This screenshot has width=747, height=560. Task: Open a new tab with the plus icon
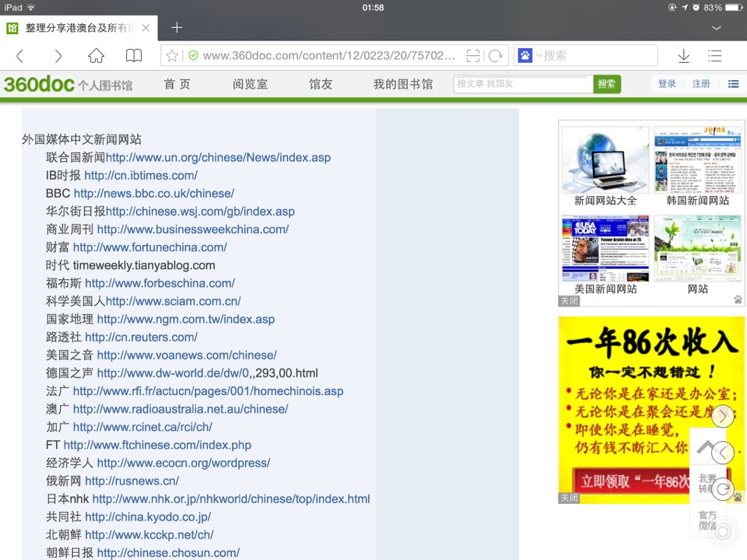point(177,28)
